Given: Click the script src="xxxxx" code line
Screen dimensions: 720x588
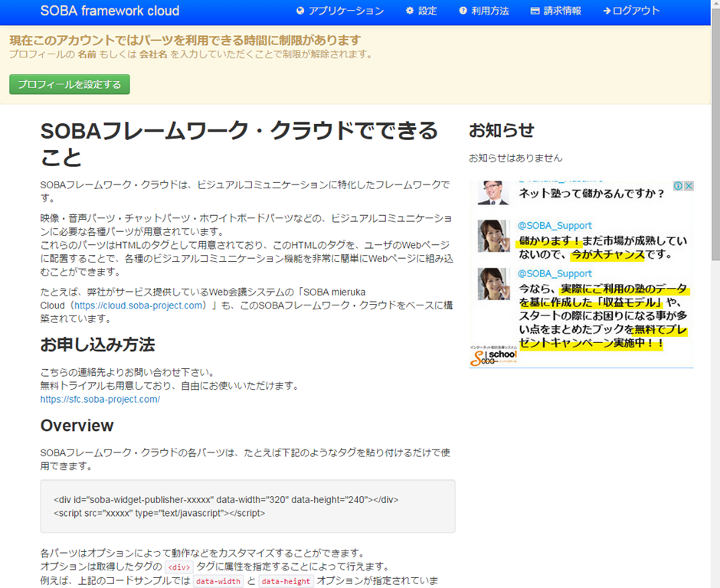Looking at the screenshot, I should 159,513.
